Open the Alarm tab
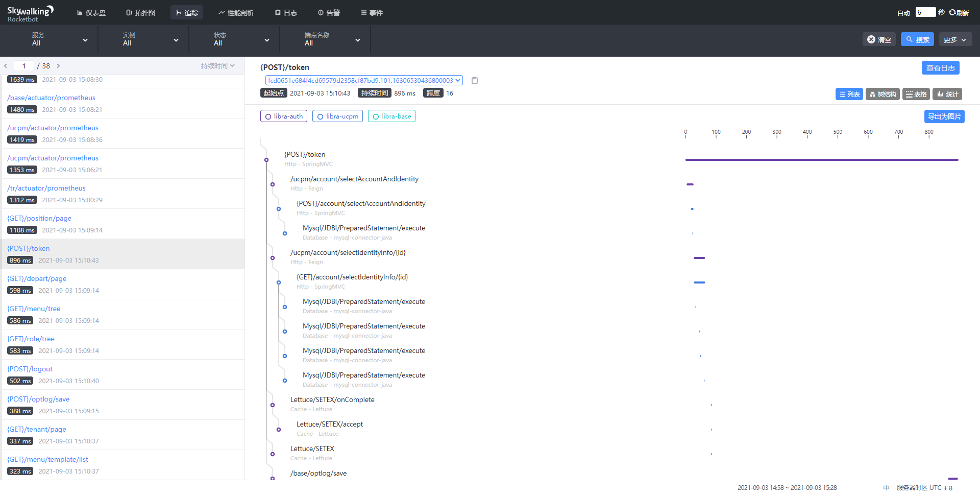 329,13
